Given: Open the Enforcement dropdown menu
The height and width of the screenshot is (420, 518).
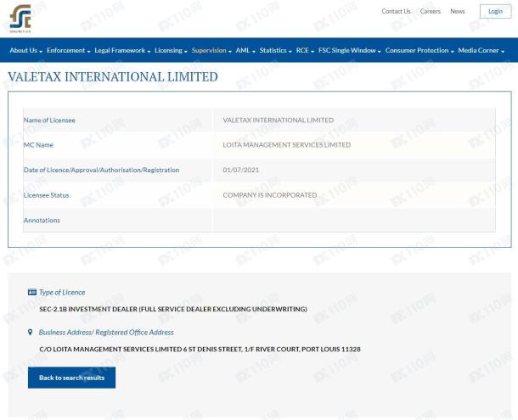Looking at the screenshot, I should (x=68, y=51).
